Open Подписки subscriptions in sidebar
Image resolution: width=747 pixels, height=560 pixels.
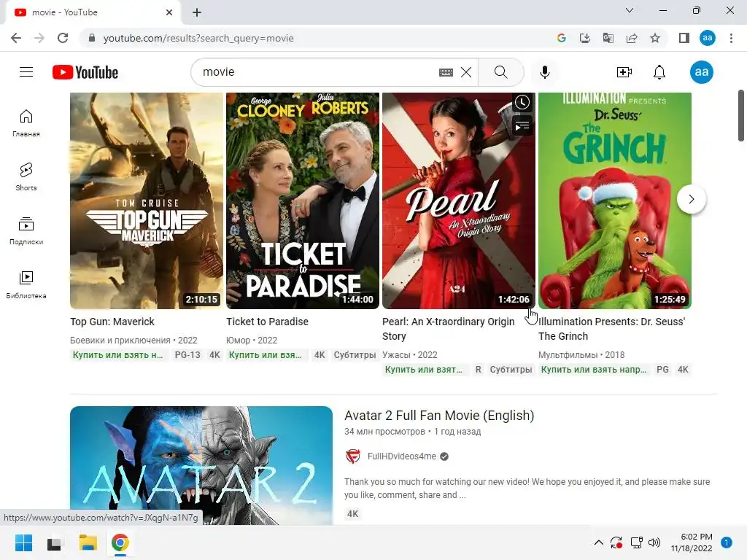26,231
